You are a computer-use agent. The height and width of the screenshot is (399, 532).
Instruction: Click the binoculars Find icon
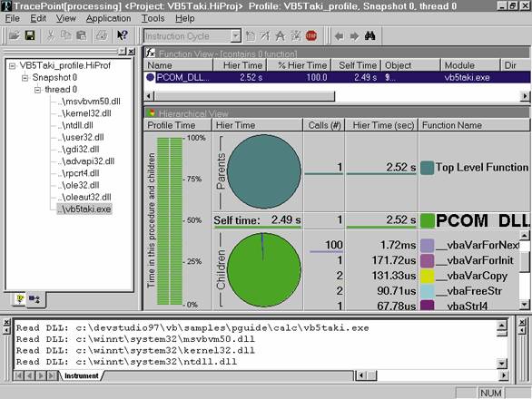pyautogui.click(x=369, y=35)
